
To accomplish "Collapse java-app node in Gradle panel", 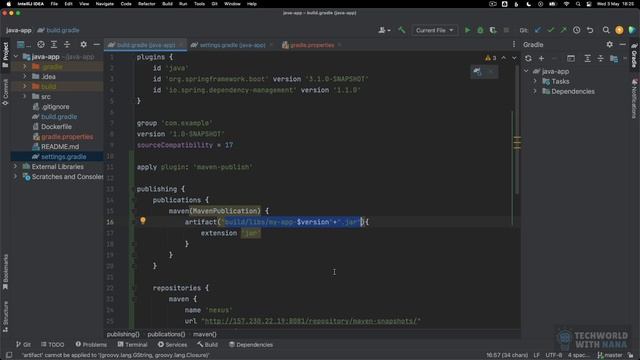I will [526, 71].
